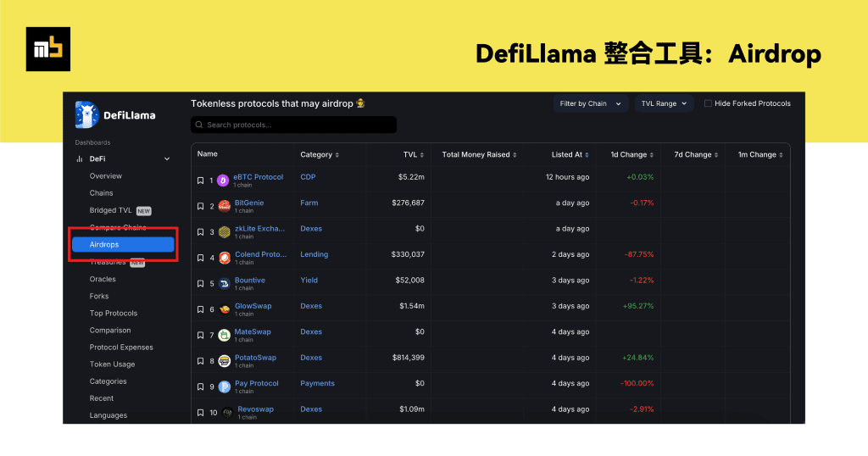This screenshot has height=456, width=868.
Task: Open the TVL Range dropdown
Action: click(664, 103)
